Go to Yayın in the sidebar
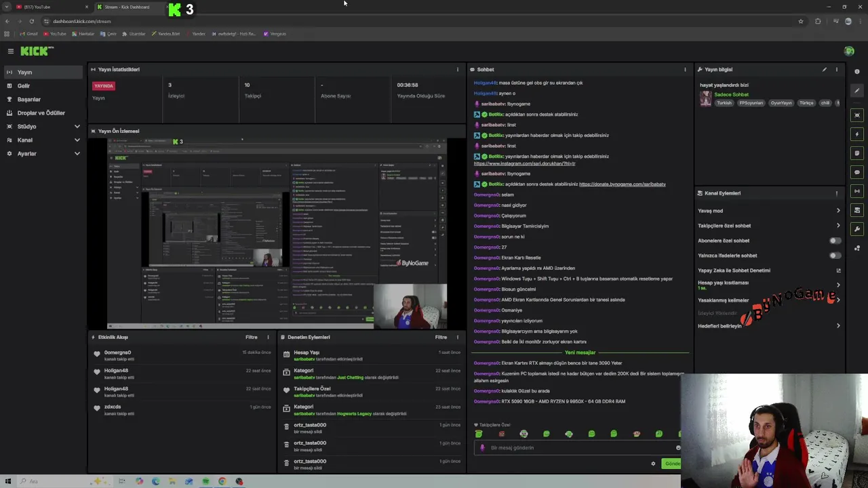Viewport: 868px width, 488px height. pyautogui.click(x=43, y=73)
